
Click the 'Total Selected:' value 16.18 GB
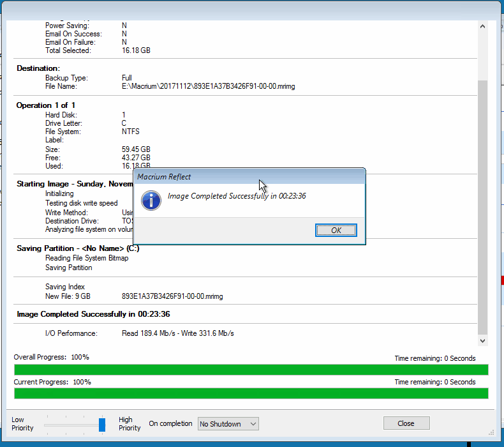point(136,50)
